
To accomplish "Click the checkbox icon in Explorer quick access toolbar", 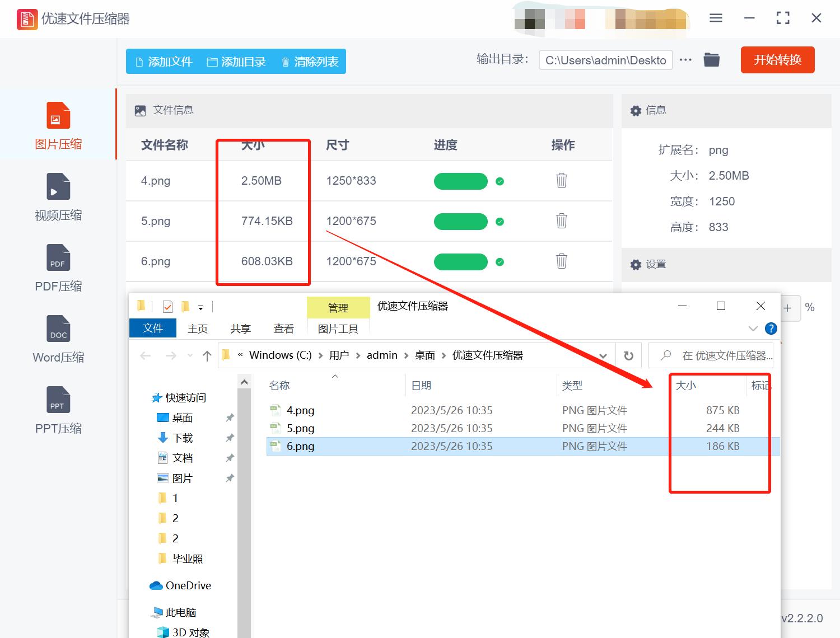I will coord(167,306).
